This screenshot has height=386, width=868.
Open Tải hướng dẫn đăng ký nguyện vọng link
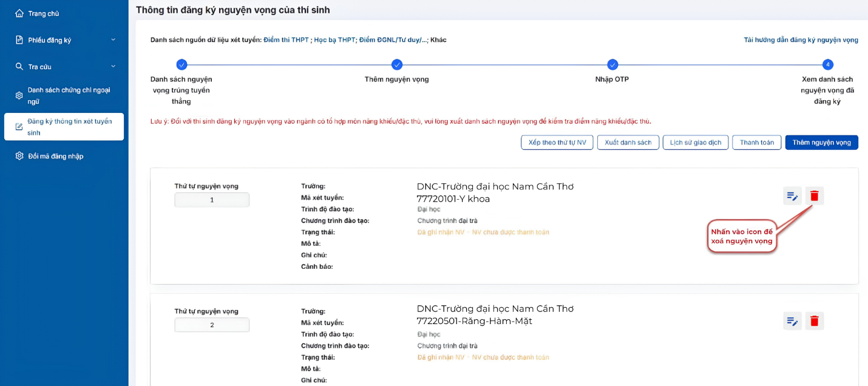click(x=801, y=40)
